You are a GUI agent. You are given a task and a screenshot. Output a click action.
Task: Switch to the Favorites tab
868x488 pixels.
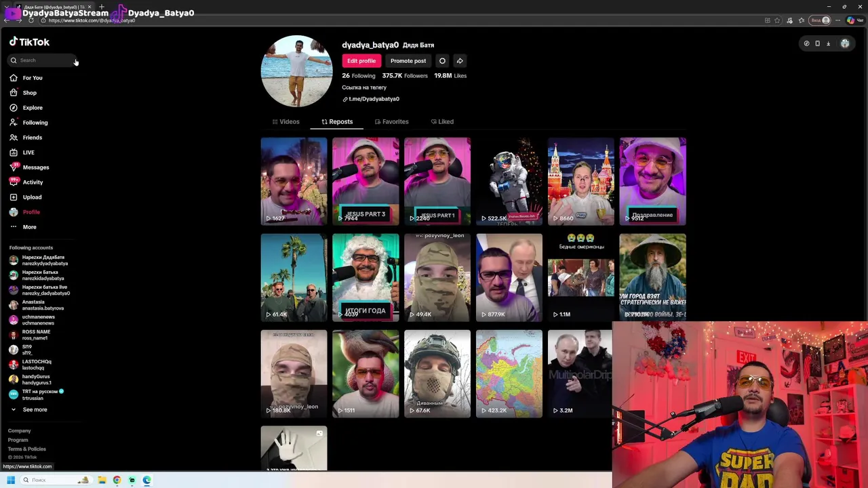tap(391, 122)
